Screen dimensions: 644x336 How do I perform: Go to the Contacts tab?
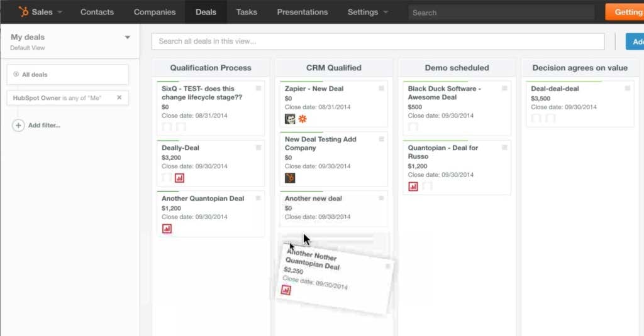97,12
